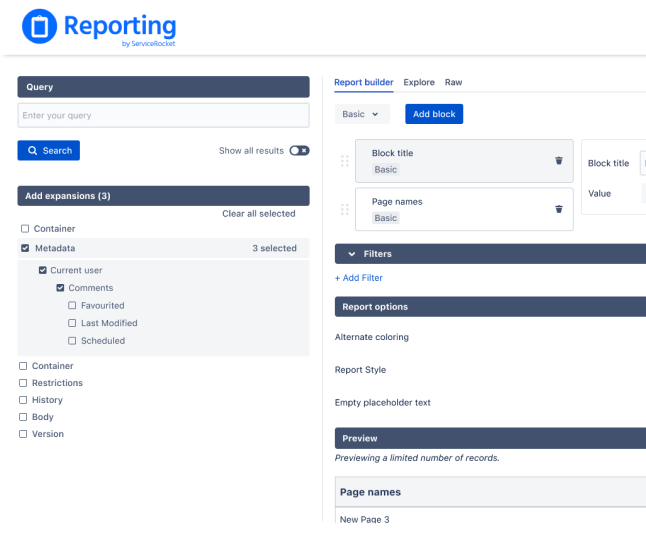This screenshot has height=544, width=646.
Task: Click the Add block button
Action: pos(434,114)
